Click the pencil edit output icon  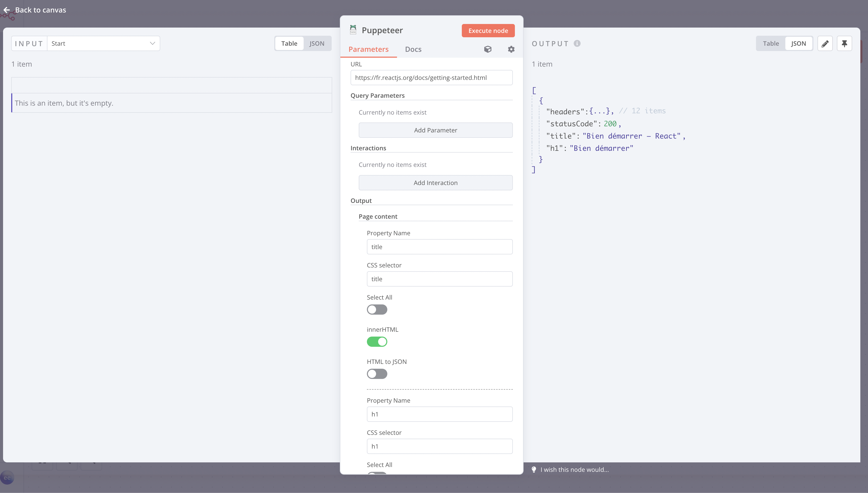825,44
